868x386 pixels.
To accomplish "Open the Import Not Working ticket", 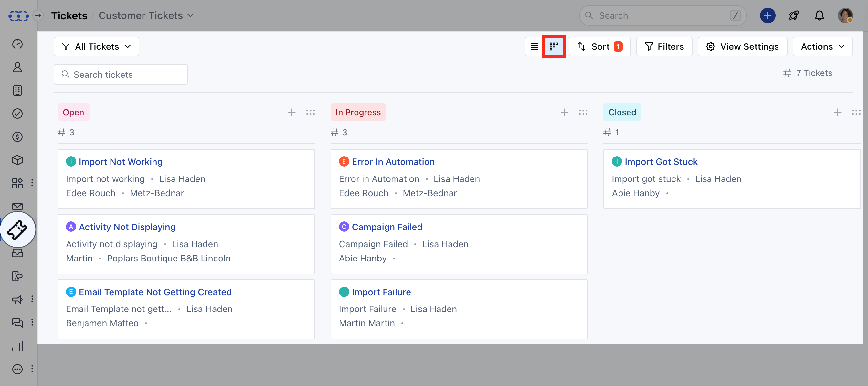I will click(x=121, y=162).
